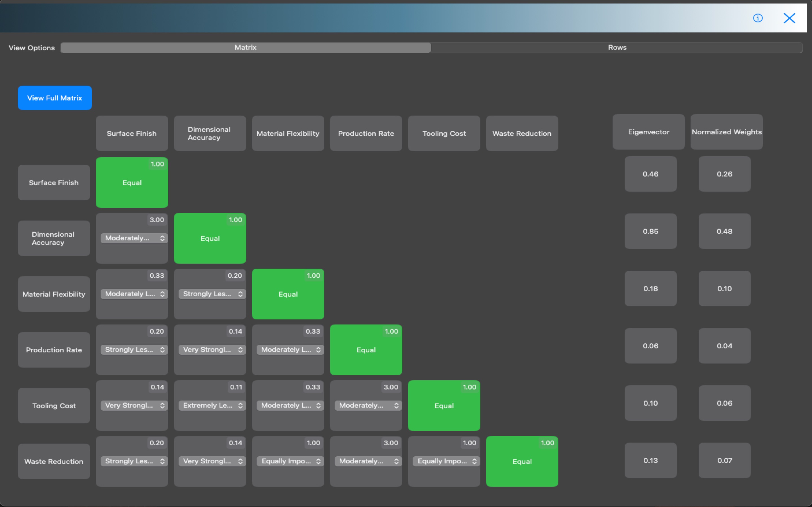812x507 pixels.
Task: Open Dimensional Accuracy vs Surface Finish dropdown
Action: (x=134, y=238)
